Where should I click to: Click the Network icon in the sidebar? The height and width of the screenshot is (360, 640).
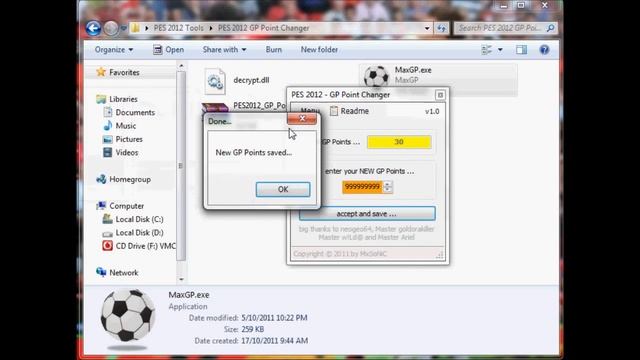coord(101,272)
